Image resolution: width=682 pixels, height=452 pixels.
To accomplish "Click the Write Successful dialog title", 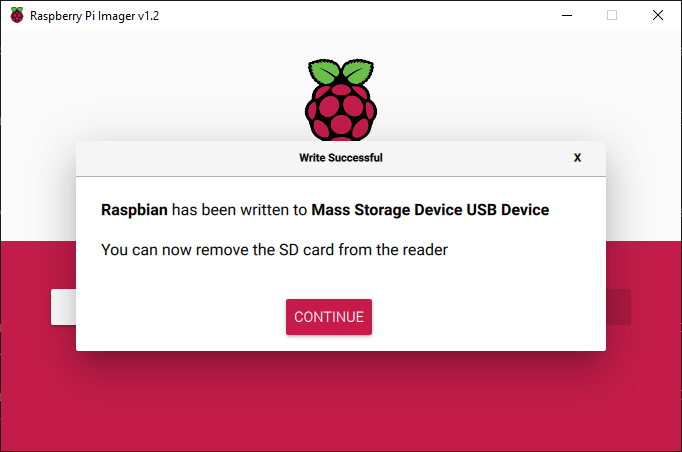I will pyautogui.click(x=341, y=158).
